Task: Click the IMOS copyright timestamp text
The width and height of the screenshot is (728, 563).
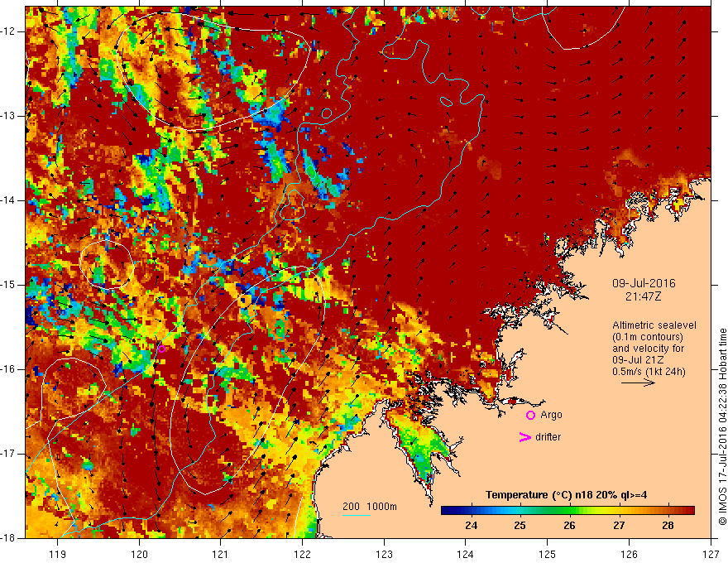Action: point(722,426)
